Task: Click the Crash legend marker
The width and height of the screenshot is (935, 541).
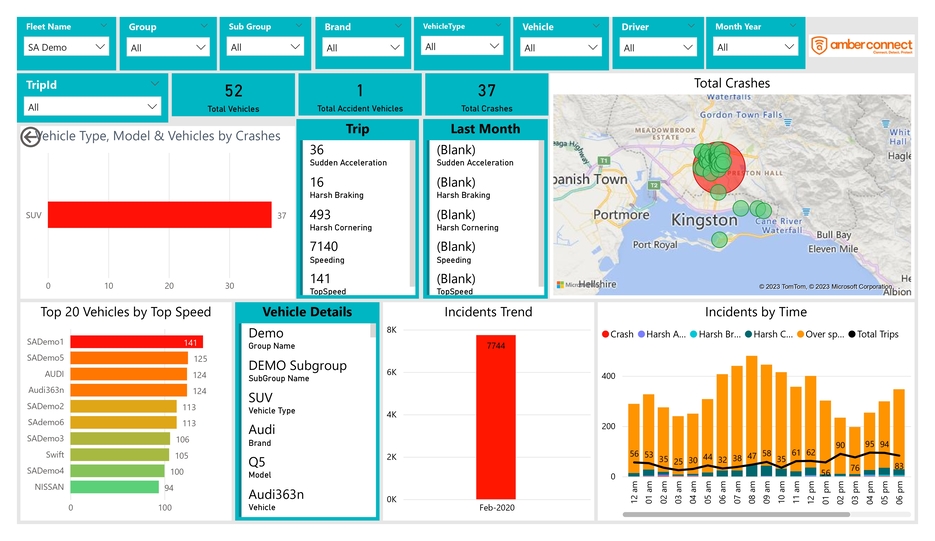Action: (606, 334)
